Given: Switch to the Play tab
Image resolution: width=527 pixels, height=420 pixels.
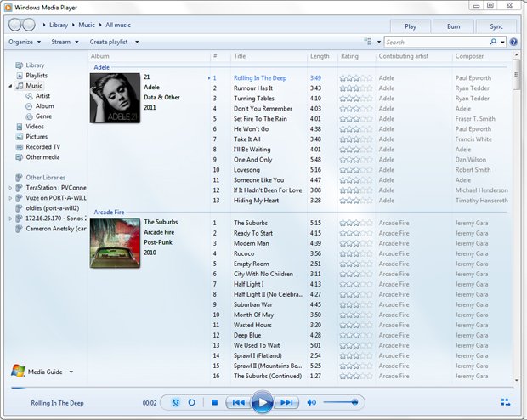Looking at the screenshot, I should click(x=410, y=26).
